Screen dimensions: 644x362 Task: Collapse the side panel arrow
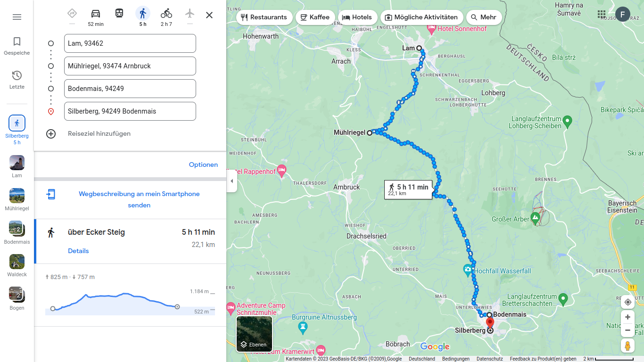[x=231, y=181]
